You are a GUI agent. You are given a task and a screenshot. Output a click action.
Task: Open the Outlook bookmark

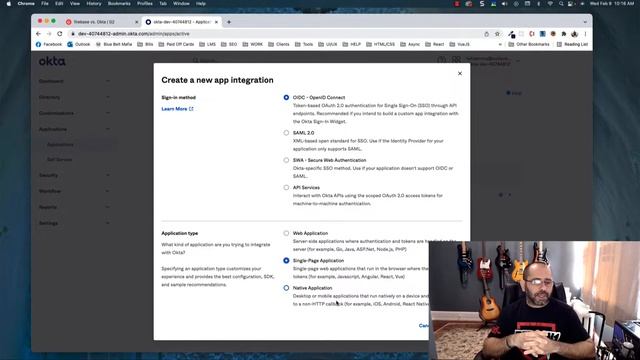[x=78, y=44]
